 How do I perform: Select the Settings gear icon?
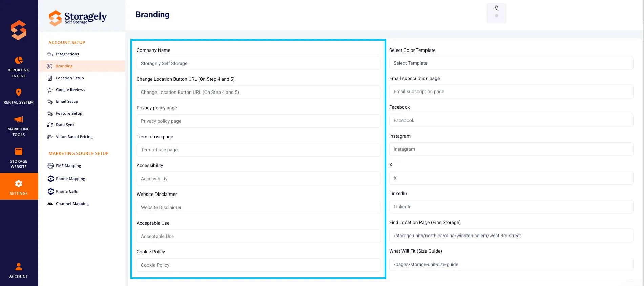[x=19, y=184]
